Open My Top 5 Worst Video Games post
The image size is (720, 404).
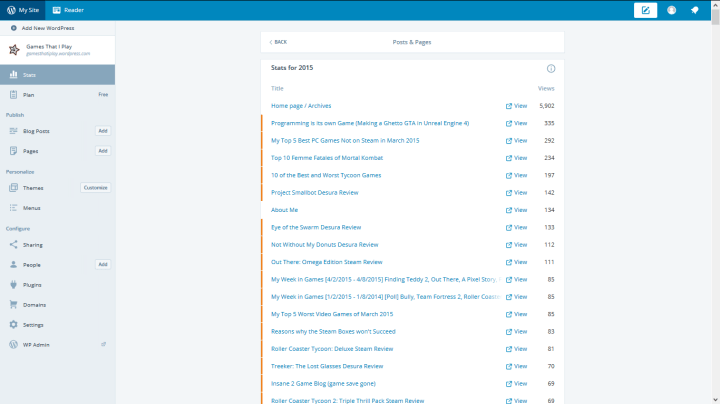pos(332,314)
